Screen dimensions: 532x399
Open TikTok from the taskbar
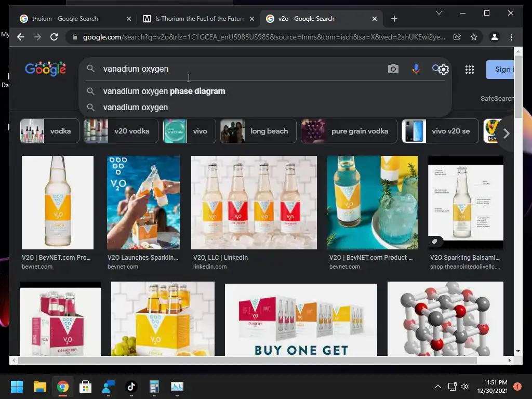pos(131,387)
